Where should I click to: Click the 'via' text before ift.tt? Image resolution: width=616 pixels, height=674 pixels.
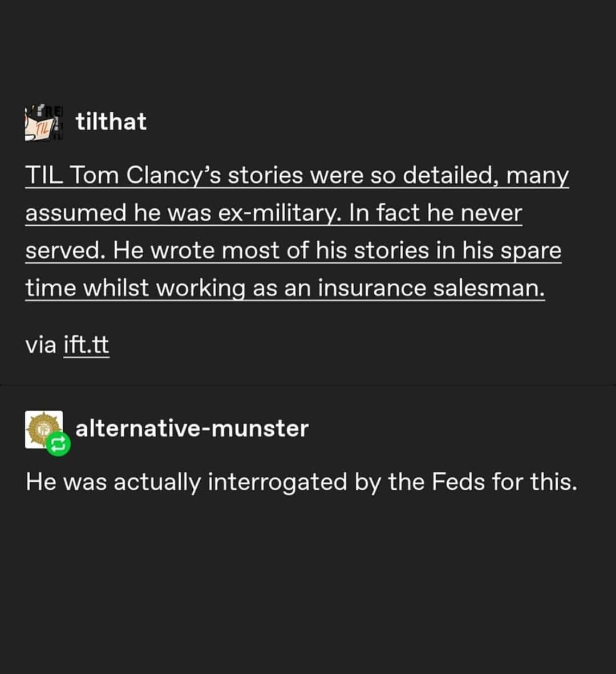click(41, 345)
